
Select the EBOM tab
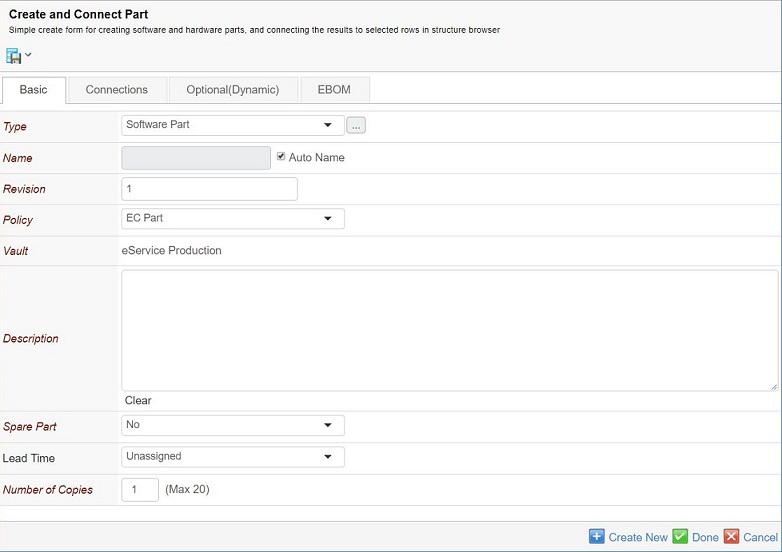334,90
